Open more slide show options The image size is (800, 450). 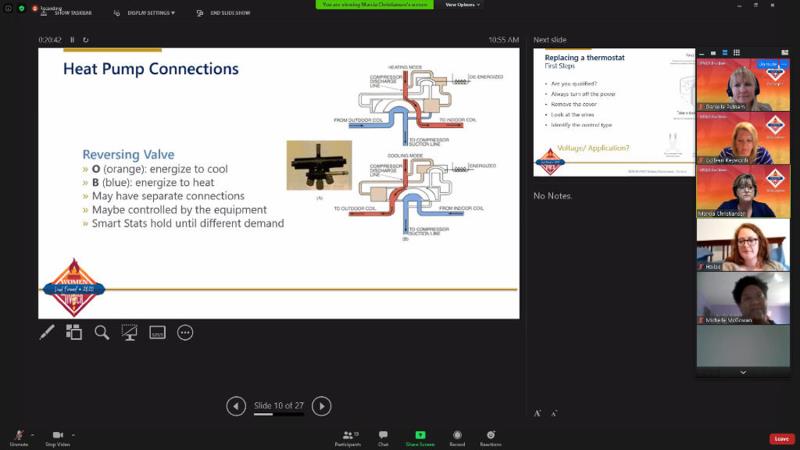click(185, 333)
